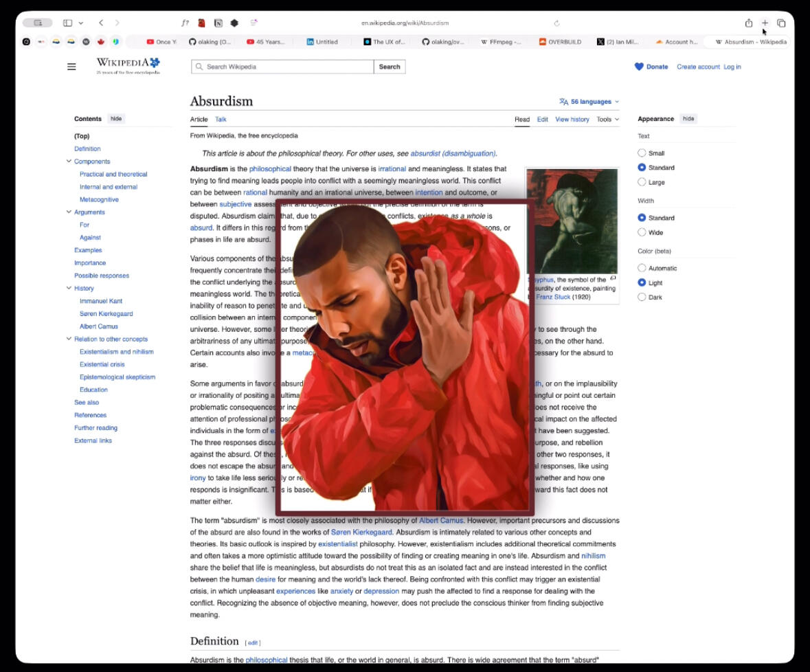
Task: Select Dark color mode
Action: (642, 296)
